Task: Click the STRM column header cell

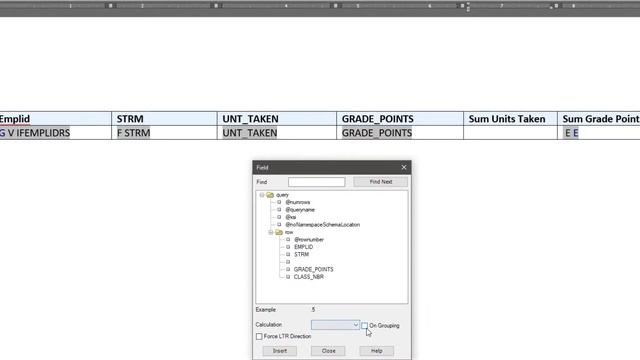Action: [x=164, y=119]
